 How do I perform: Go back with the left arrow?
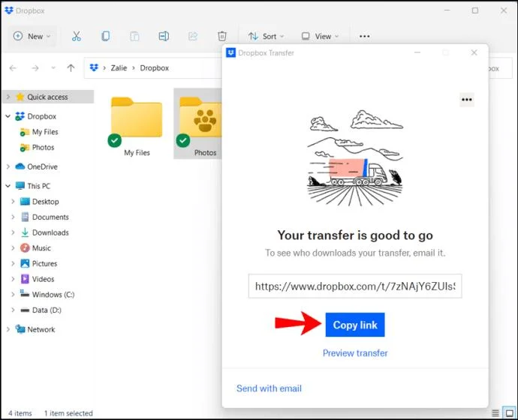(13, 68)
